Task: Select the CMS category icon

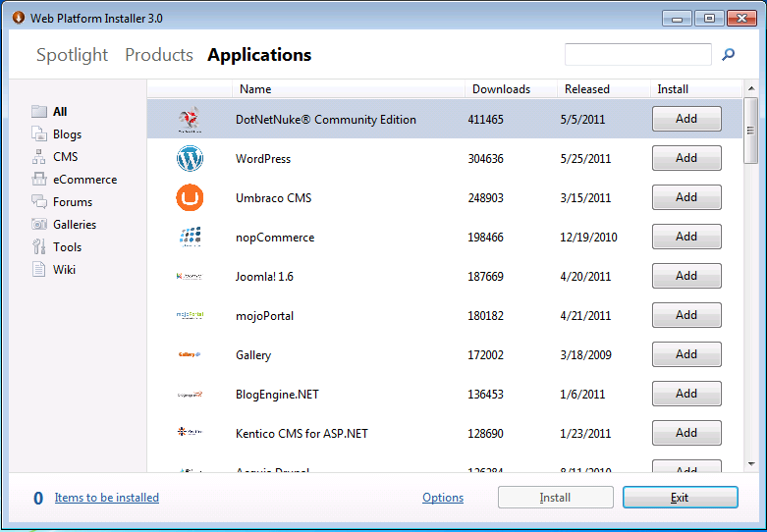Action: pos(39,156)
